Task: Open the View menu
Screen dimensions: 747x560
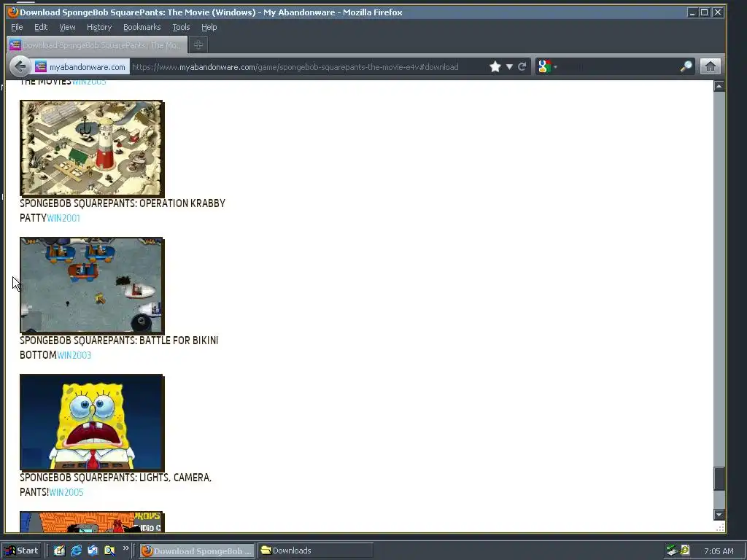Action: (x=67, y=27)
